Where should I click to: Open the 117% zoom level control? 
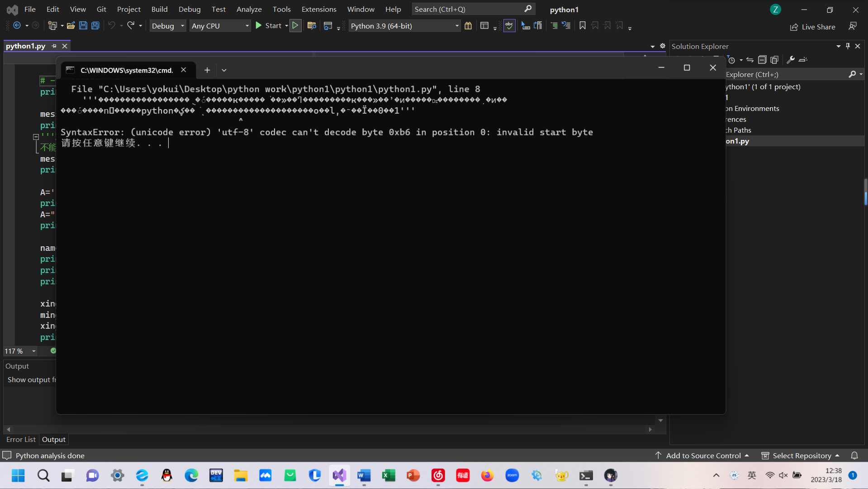click(19, 351)
